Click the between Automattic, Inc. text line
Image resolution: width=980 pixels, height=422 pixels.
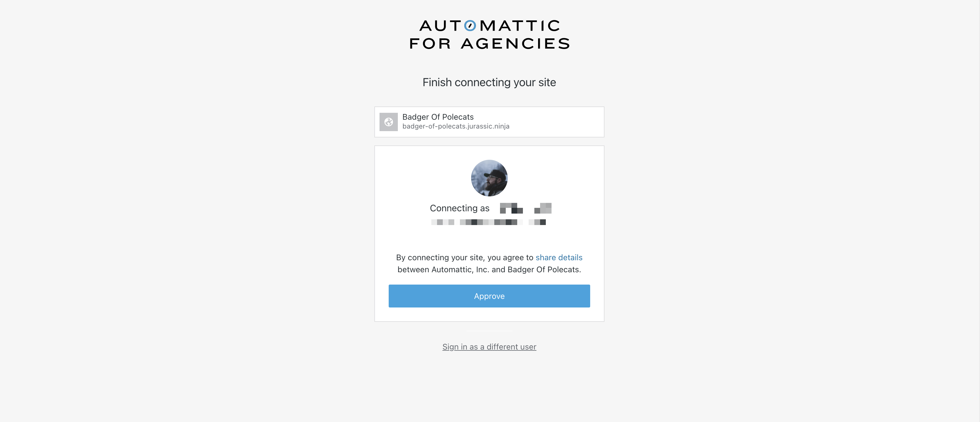(489, 270)
